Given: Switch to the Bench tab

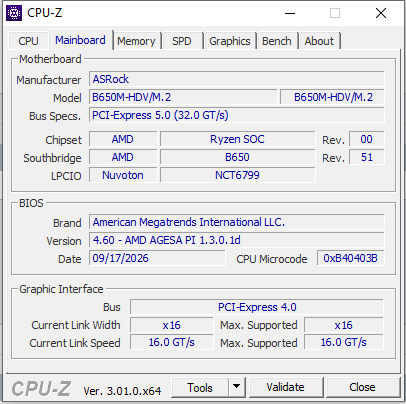Looking at the screenshot, I should [x=277, y=41].
